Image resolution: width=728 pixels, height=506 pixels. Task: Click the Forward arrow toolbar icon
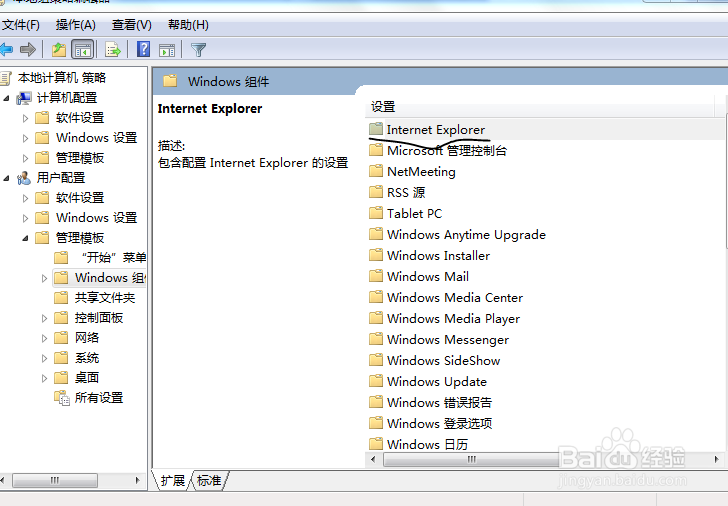click(x=28, y=49)
